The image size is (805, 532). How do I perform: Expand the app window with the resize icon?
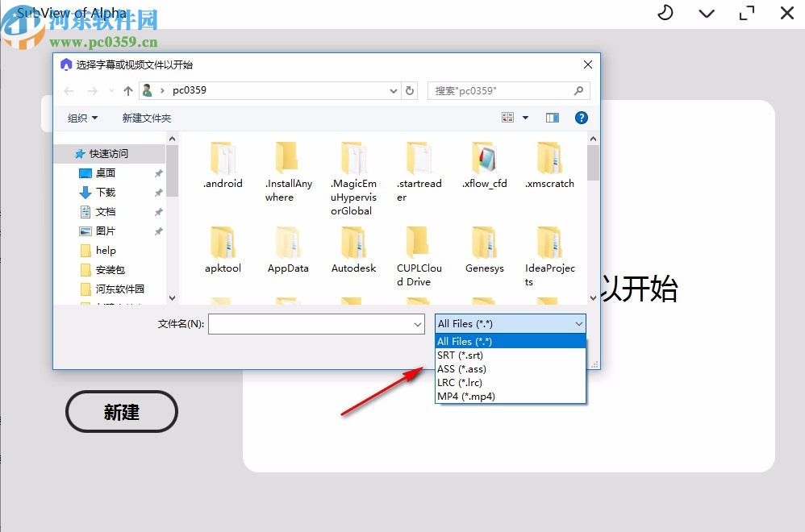[x=746, y=14]
